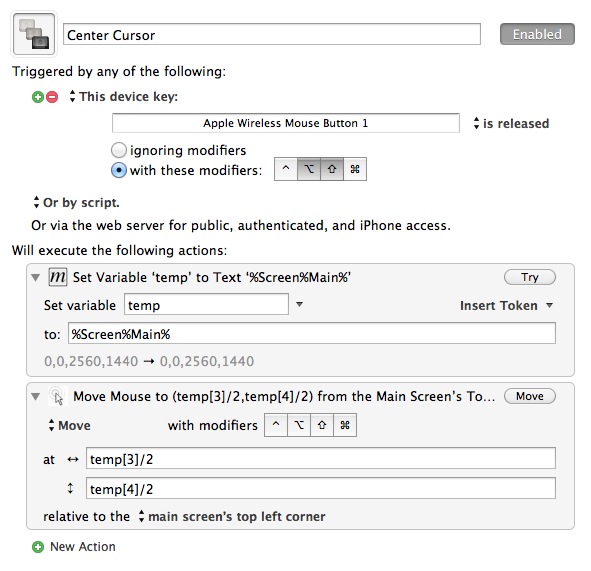Image resolution: width=591 pixels, height=571 pixels.
Task: Select the 'with these modifiers' radio button
Action: coord(119,170)
